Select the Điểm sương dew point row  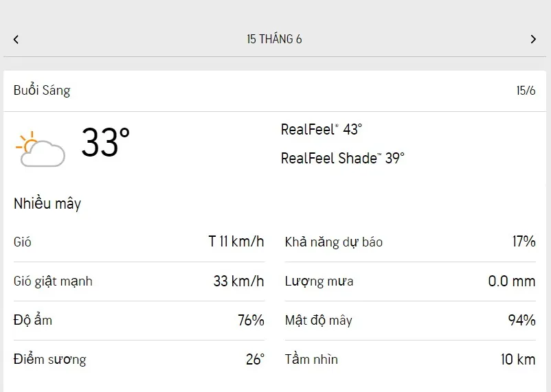pyautogui.click(x=139, y=359)
